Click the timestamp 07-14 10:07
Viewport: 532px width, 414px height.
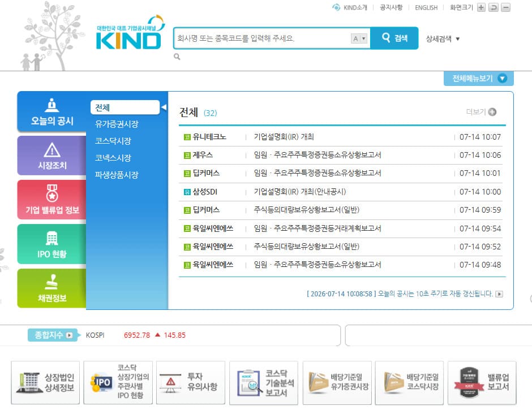point(480,137)
